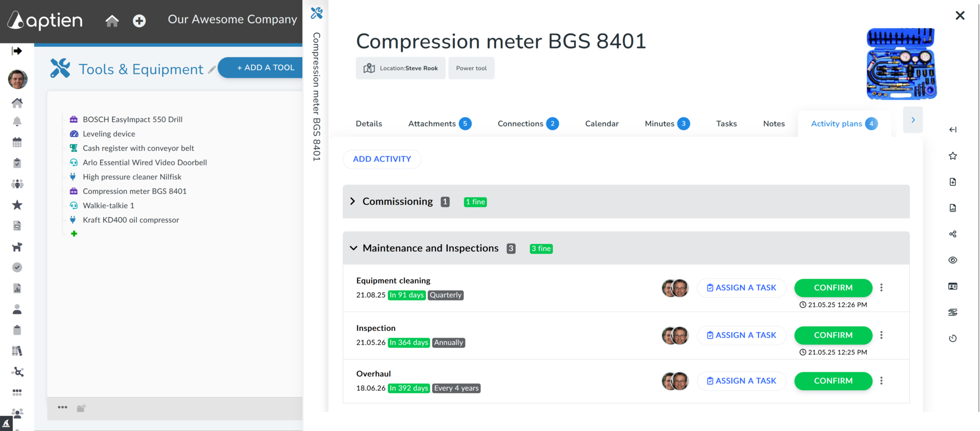The image size is (980, 431).
Task: Click Our Awesome Company title
Action: [x=232, y=19]
